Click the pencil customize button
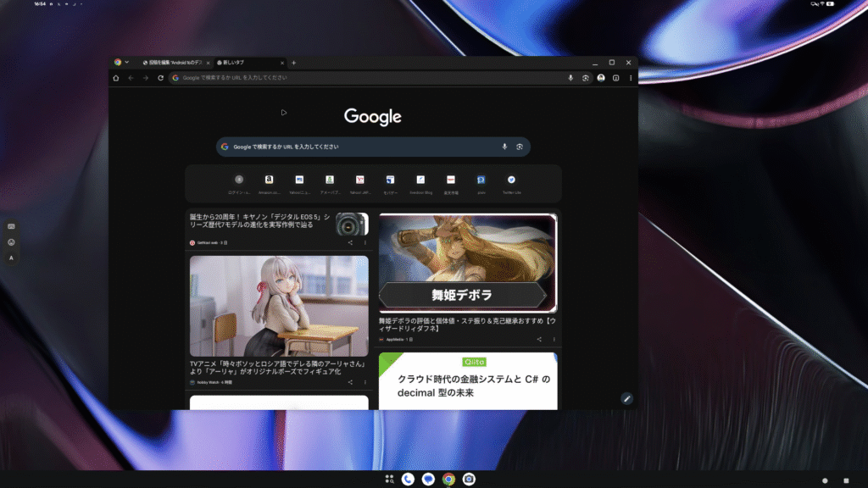Screen dimensions: 868x488 (x=627, y=398)
